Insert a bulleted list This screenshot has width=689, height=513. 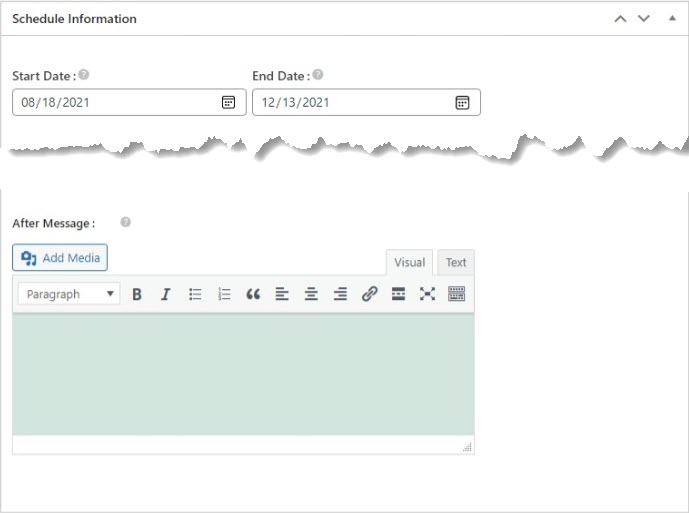(x=195, y=294)
